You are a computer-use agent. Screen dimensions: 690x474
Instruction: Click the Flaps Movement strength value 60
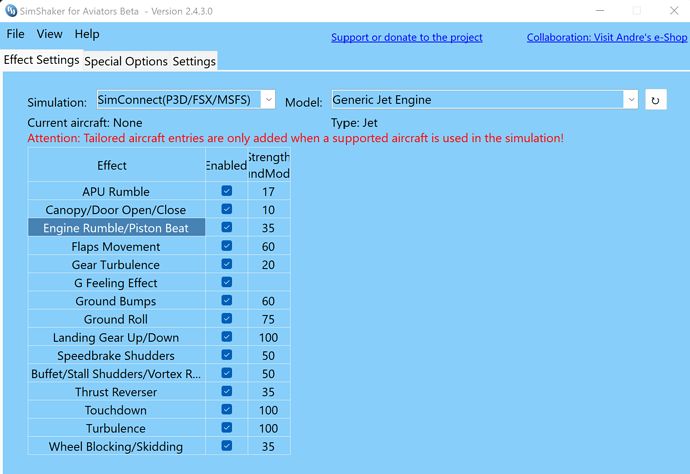tap(268, 246)
